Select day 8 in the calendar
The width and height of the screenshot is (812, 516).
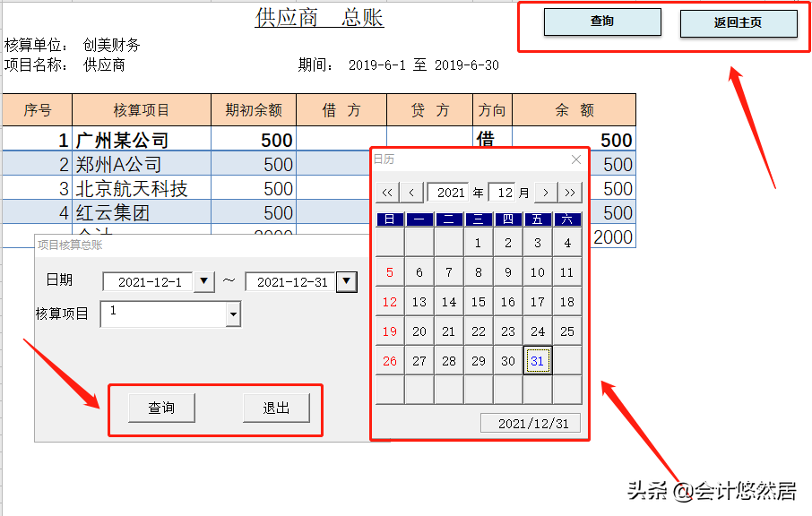pos(478,272)
